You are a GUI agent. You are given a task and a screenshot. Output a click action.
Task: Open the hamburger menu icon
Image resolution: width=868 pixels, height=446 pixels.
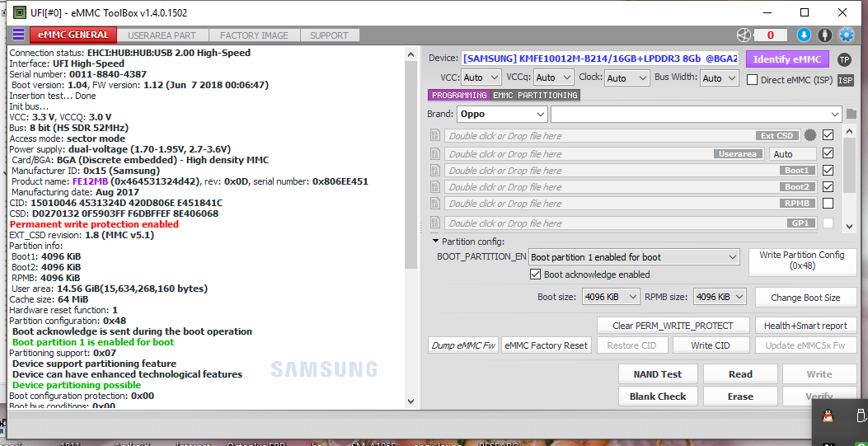18,35
